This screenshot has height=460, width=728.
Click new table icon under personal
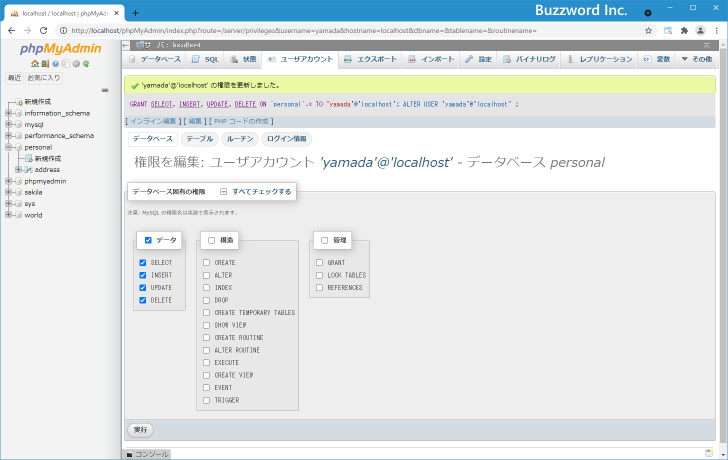[29, 159]
